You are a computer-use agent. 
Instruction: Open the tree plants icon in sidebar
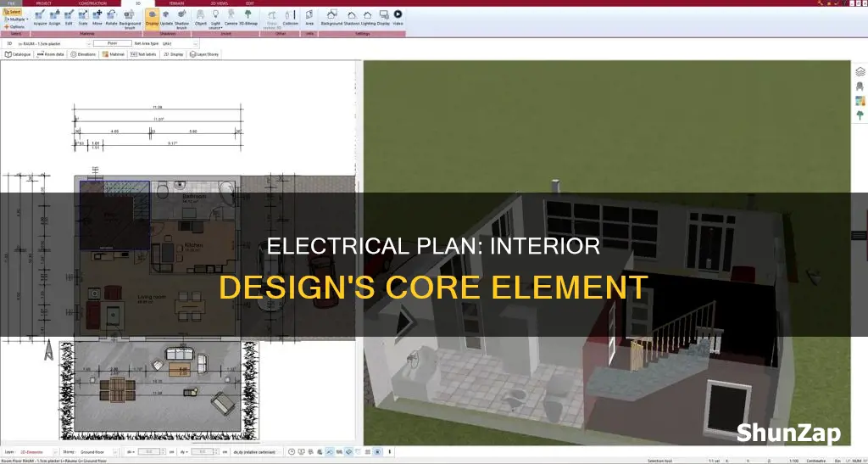[x=860, y=115]
